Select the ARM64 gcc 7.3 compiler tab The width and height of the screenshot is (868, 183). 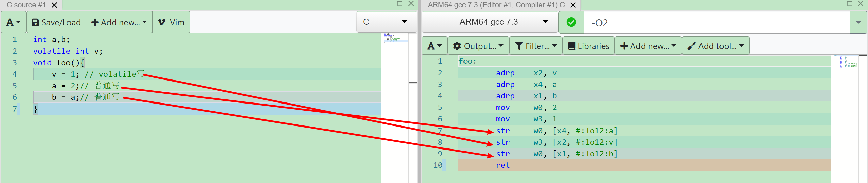click(496, 5)
